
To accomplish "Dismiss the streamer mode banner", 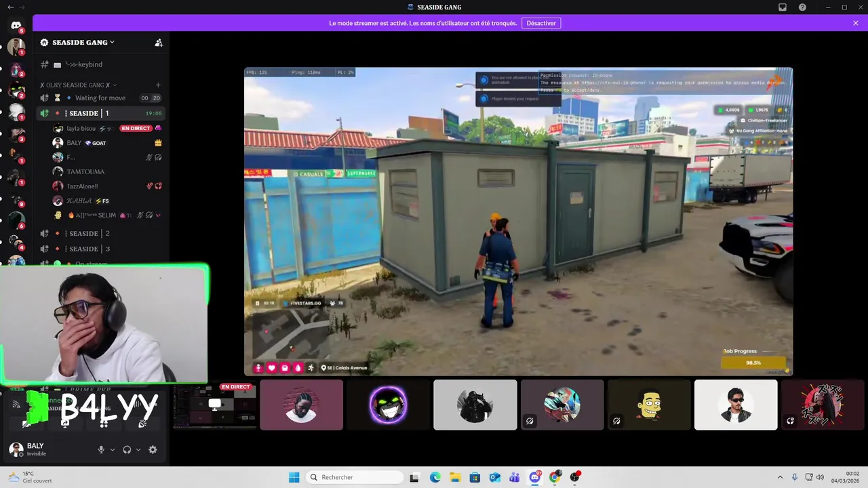I will 856,23.
